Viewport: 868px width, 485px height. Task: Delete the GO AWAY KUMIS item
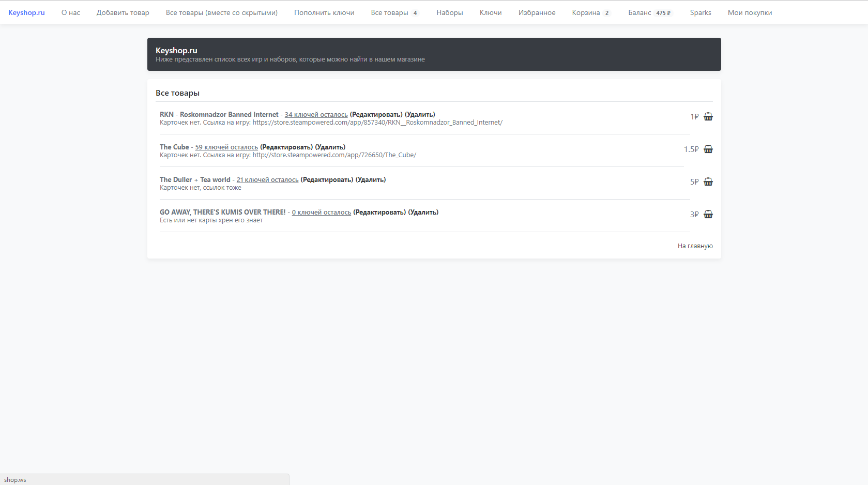(423, 213)
